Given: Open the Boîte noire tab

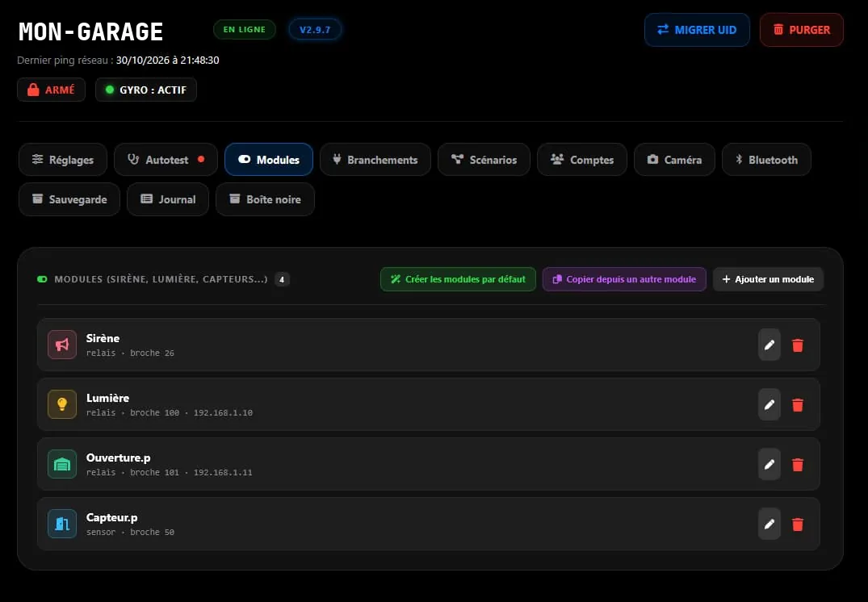Looking at the screenshot, I should [265, 199].
